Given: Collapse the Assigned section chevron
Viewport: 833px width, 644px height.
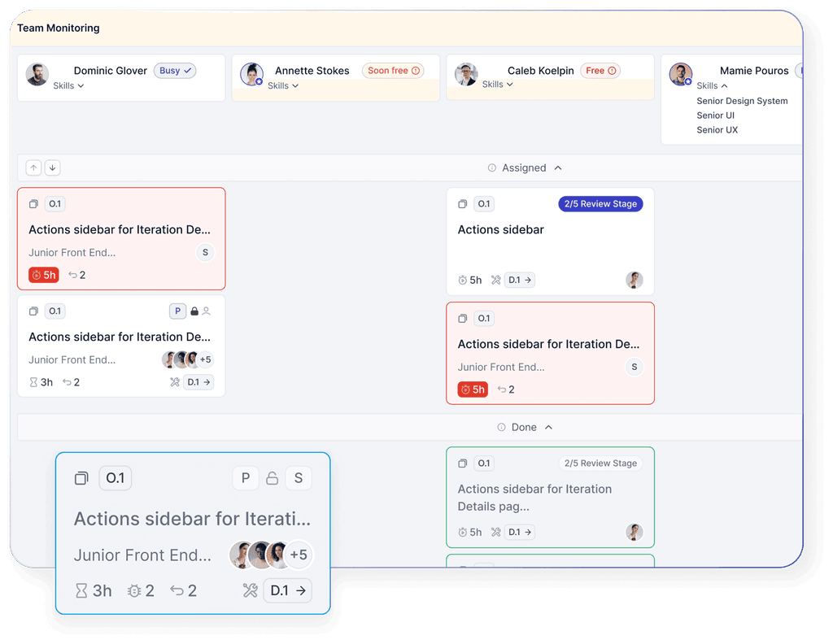Looking at the screenshot, I should coord(558,168).
